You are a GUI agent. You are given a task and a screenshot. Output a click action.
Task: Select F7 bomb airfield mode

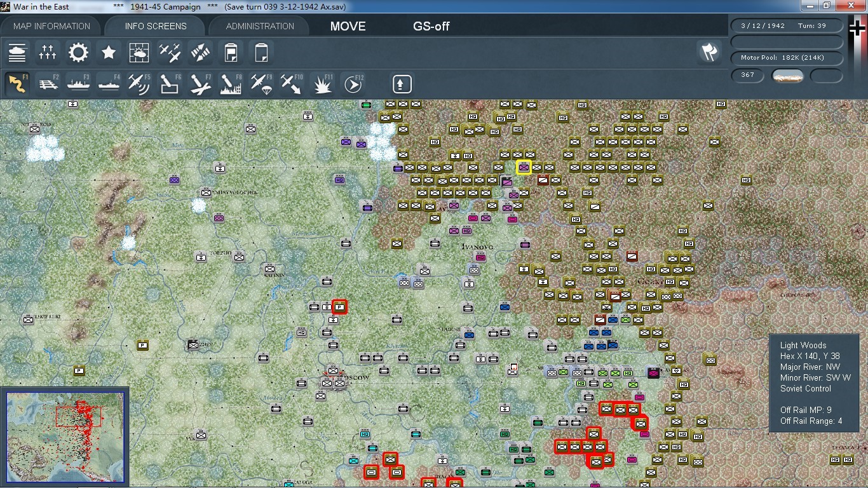(200, 84)
